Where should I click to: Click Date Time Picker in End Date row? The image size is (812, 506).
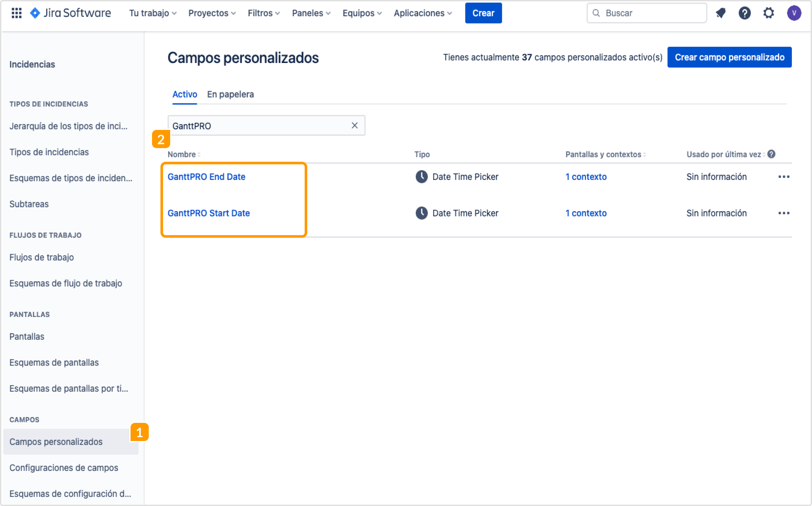pos(465,177)
